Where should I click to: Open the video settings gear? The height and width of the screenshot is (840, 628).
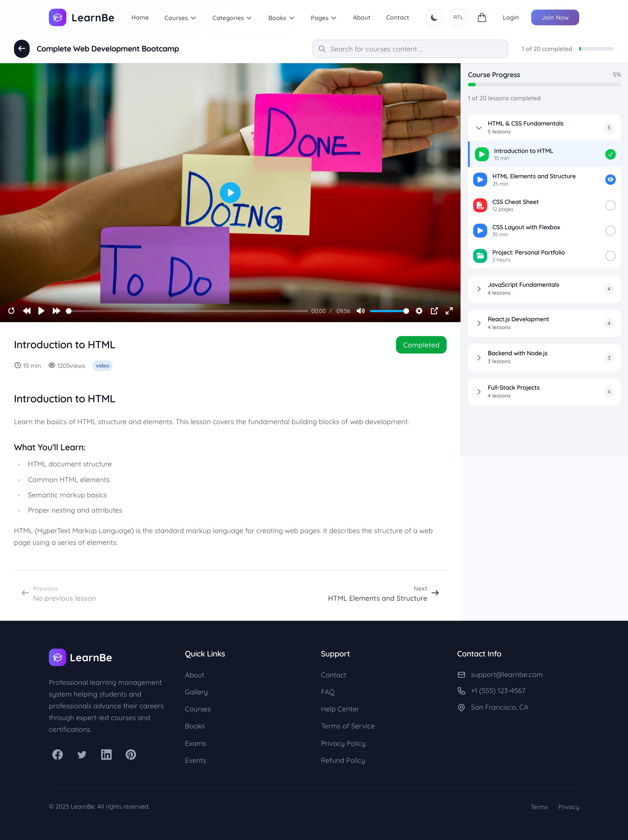click(419, 311)
